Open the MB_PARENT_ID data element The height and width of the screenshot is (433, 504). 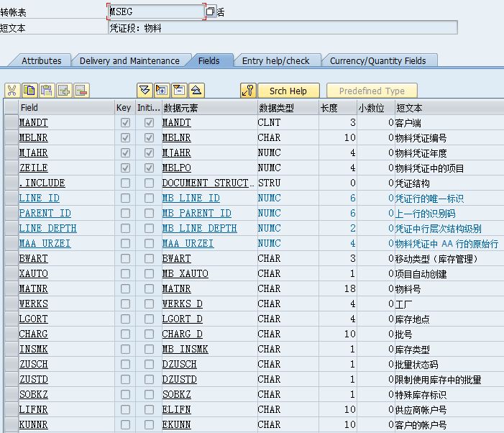tap(197, 213)
